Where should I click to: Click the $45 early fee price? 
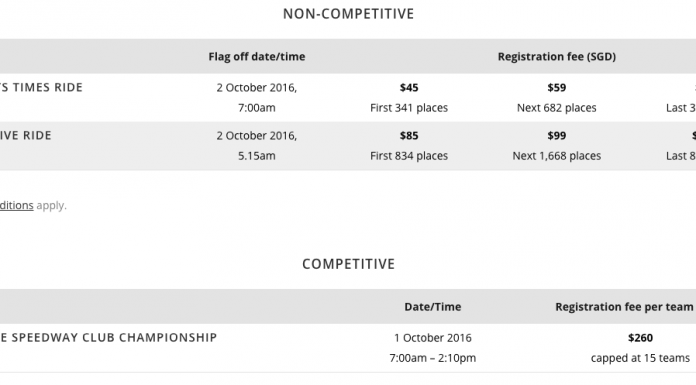(409, 87)
